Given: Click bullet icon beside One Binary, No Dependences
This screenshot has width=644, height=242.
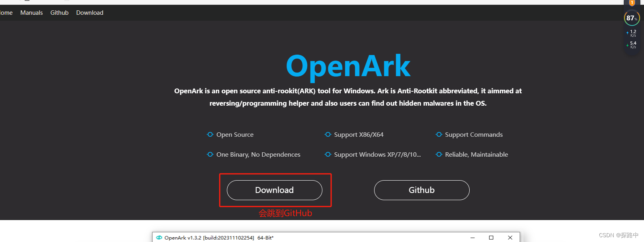Looking at the screenshot, I should pyautogui.click(x=210, y=154).
